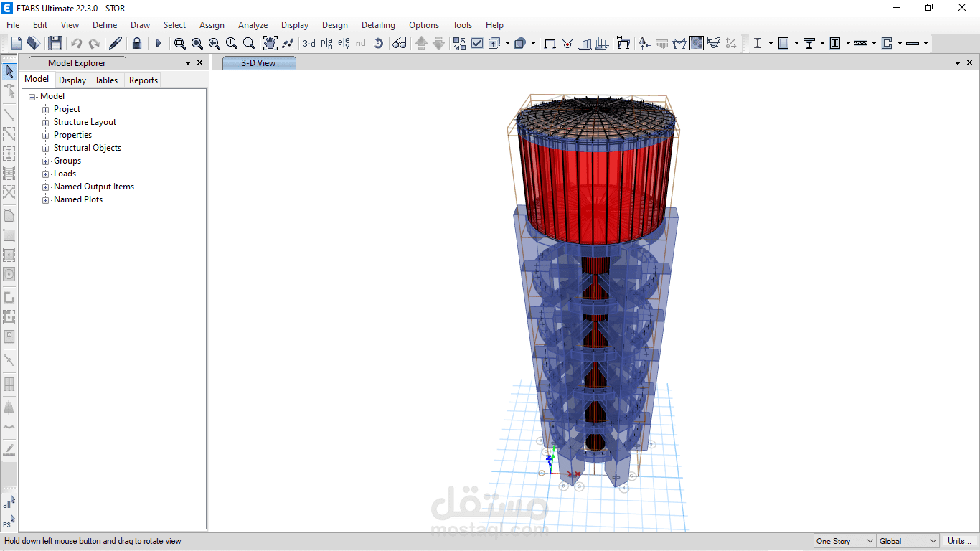This screenshot has width=980, height=551.
Task: Switch to Plan view button
Action: pyautogui.click(x=327, y=43)
